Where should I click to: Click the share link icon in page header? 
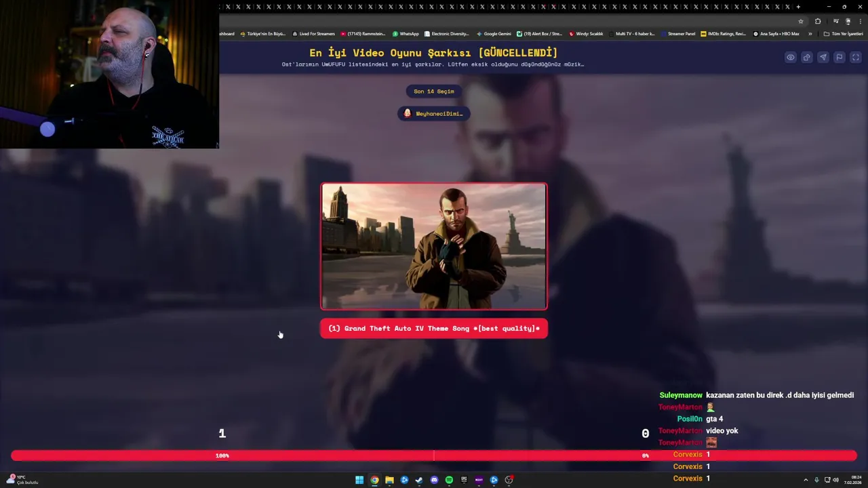point(807,58)
